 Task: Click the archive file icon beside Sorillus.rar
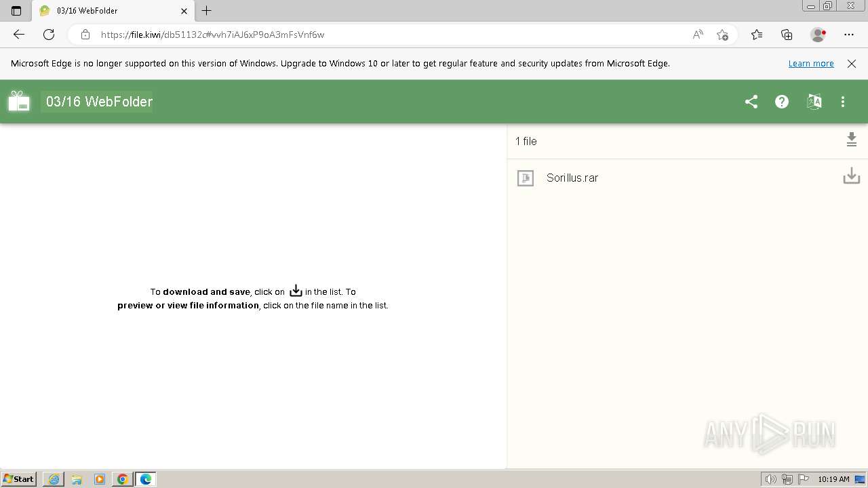(x=526, y=178)
